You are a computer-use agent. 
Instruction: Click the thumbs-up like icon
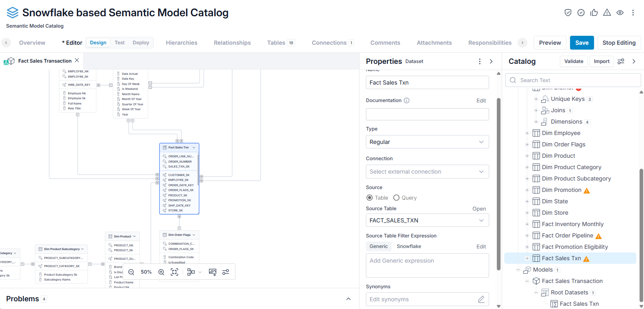(x=594, y=13)
